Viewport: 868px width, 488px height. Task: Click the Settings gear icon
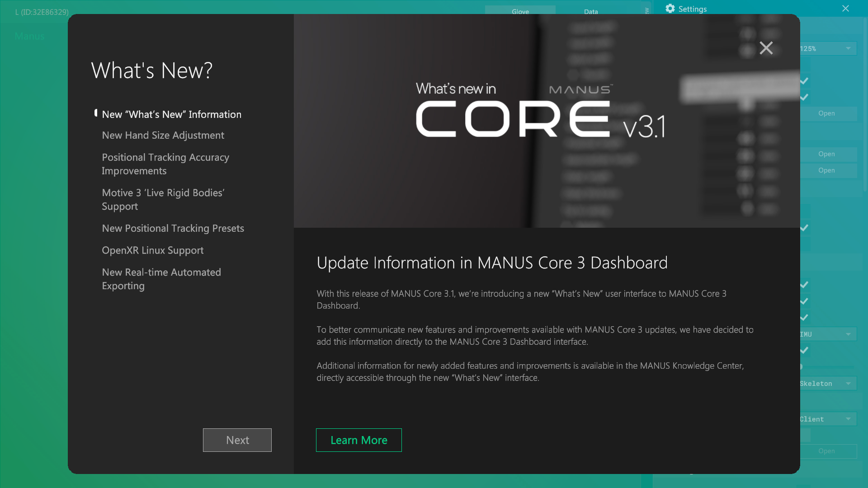click(670, 9)
